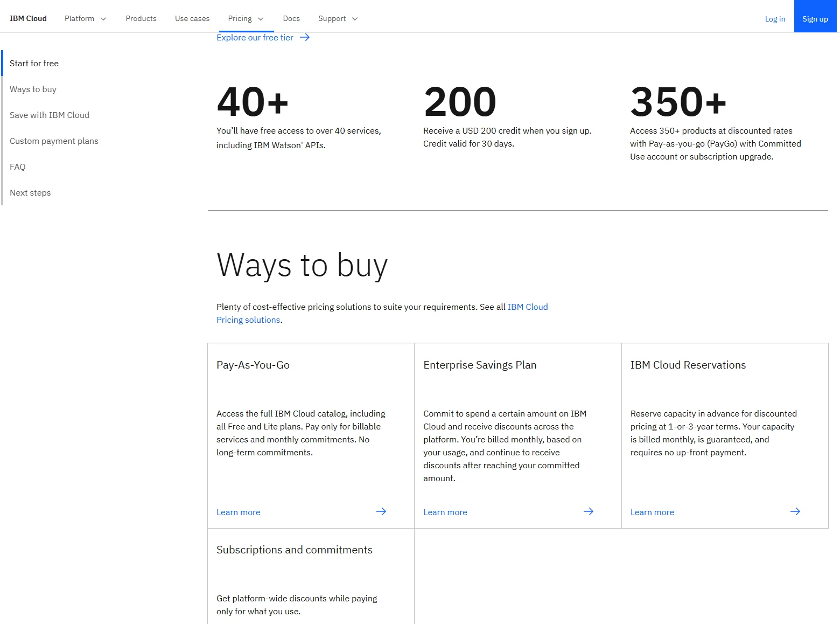Screen dimensions: 840x624
Task: Click the 200 statistic number
Action: pyautogui.click(x=460, y=102)
